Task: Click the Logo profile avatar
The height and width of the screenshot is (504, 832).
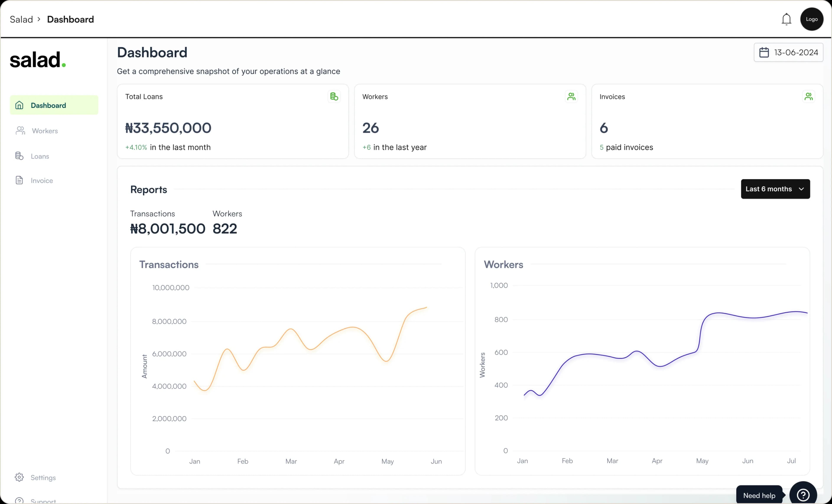Action: pos(811,19)
